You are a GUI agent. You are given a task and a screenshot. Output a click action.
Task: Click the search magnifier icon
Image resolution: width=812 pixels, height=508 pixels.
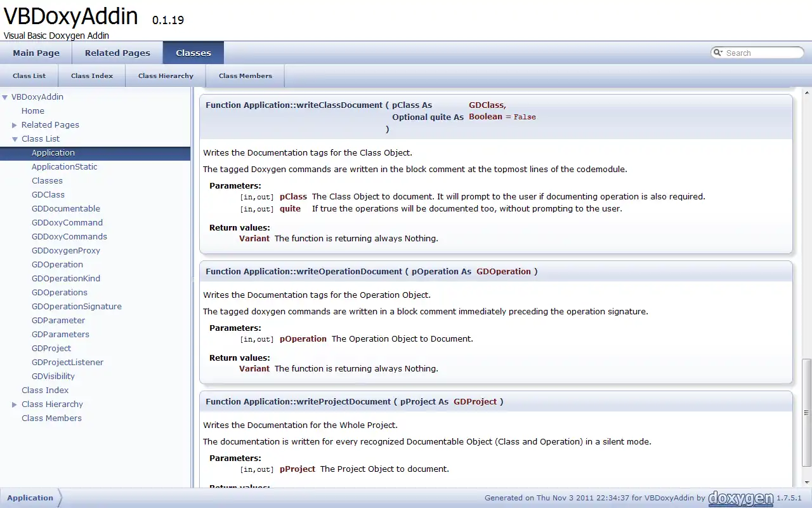[719, 53]
